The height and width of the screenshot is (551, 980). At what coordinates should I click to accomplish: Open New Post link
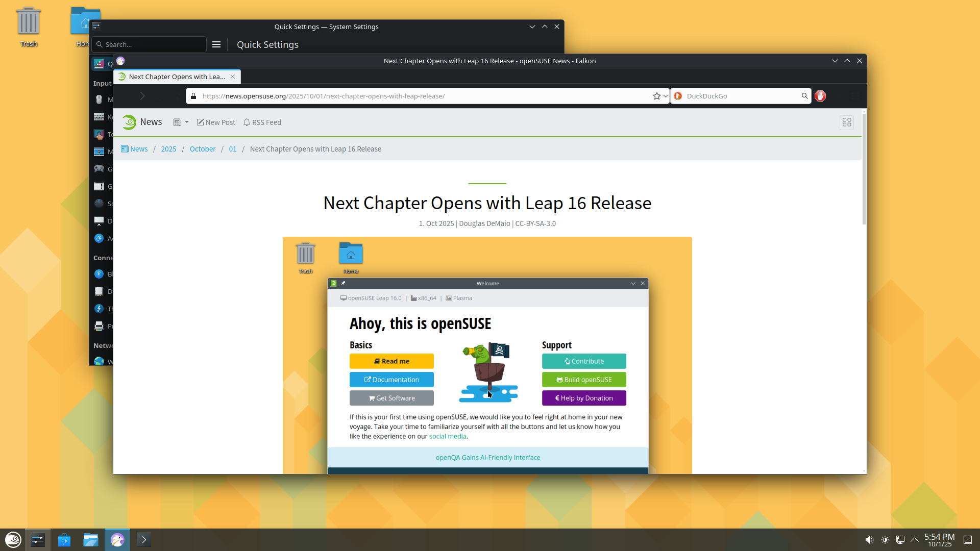(x=216, y=122)
